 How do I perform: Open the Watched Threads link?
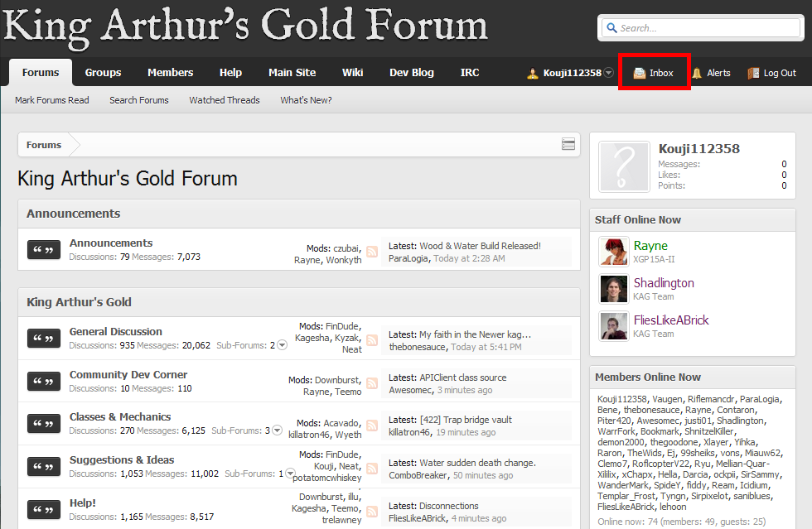pyautogui.click(x=225, y=100)
